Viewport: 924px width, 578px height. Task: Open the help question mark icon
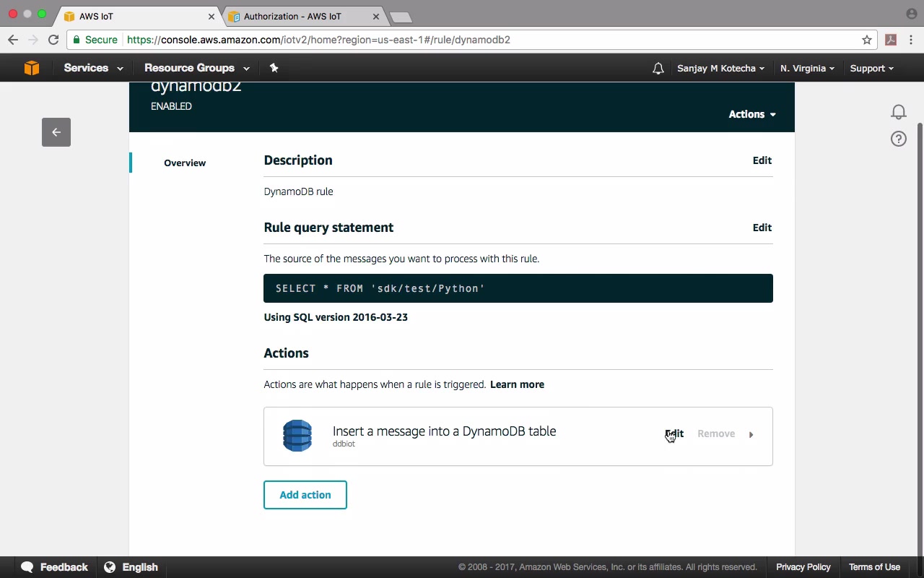tap(899, 139)
